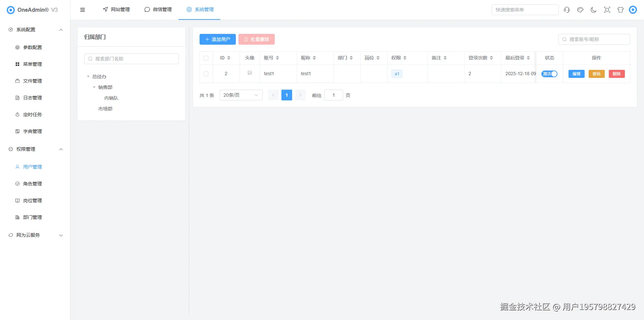
Task: Open the theme palette icon
Action: point(580,10)
